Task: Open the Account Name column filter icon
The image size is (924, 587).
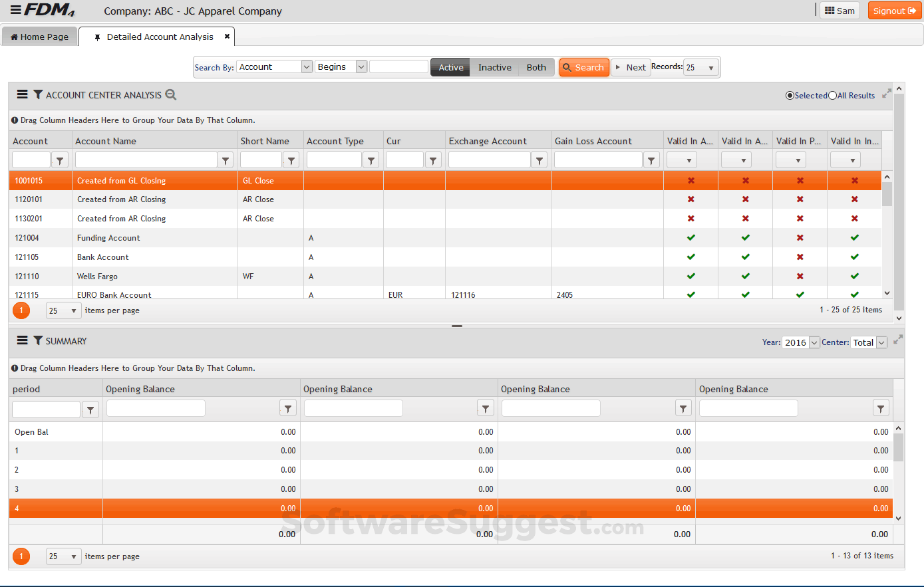Action: pos(226,160)
